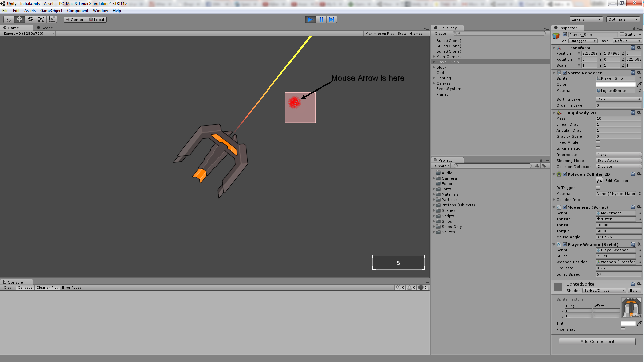Switch to the Scene tab

coord(45,28)
